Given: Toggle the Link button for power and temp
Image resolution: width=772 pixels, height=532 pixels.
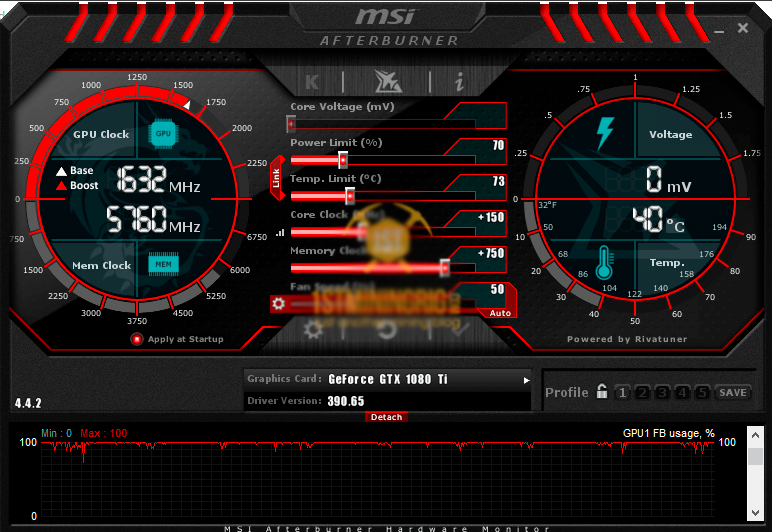Looking at the screenshot, I should 277,178.
